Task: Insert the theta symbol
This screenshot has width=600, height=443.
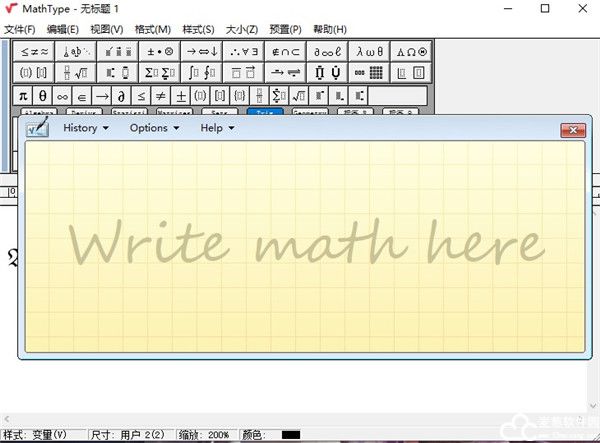Action: click(43, 96)
